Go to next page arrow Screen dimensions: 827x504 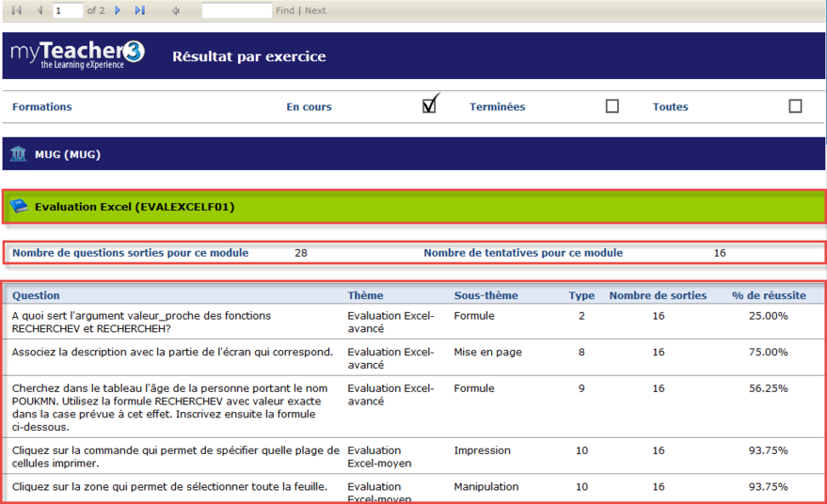point(118,10)
